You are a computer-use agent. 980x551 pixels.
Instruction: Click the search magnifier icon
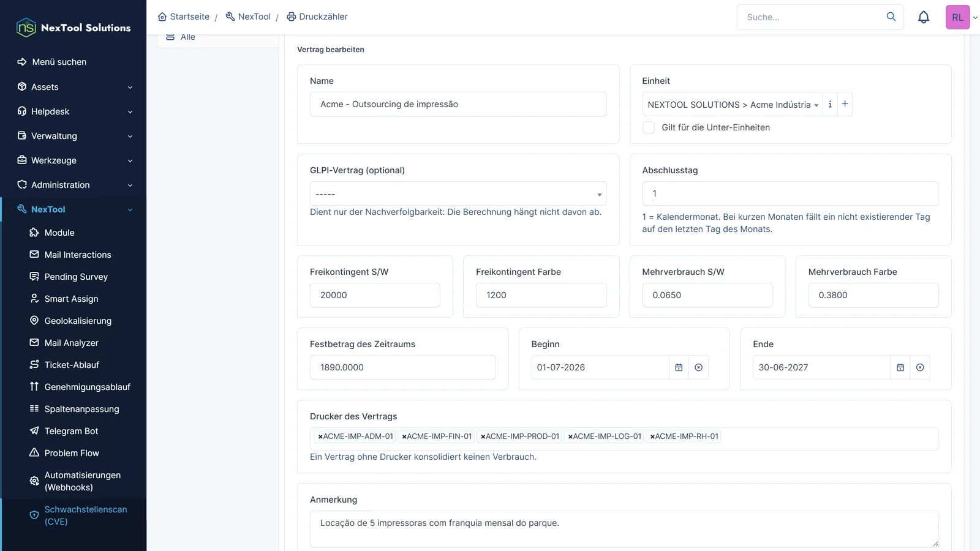pyautogui.click(x=891, y=17)
